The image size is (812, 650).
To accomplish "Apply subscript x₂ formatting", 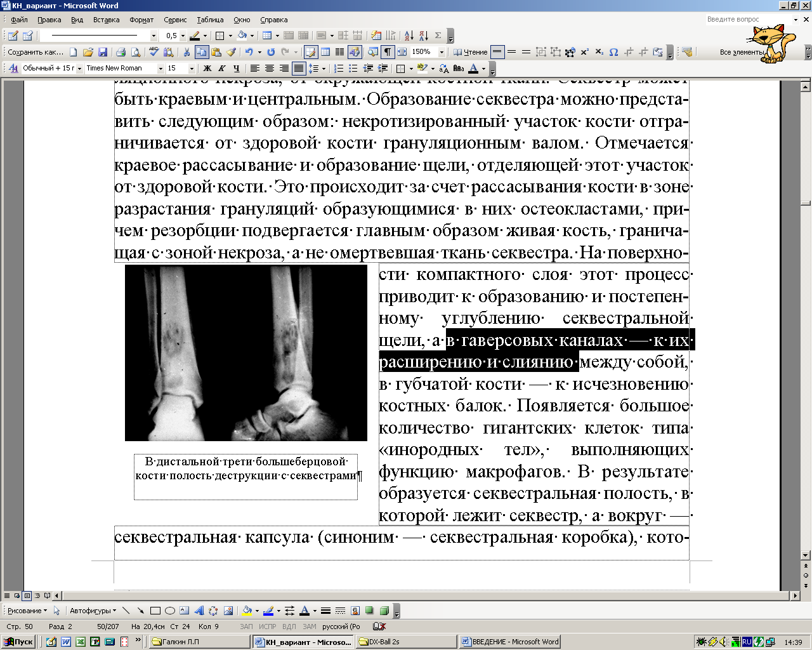I will [x=599, y=52].
